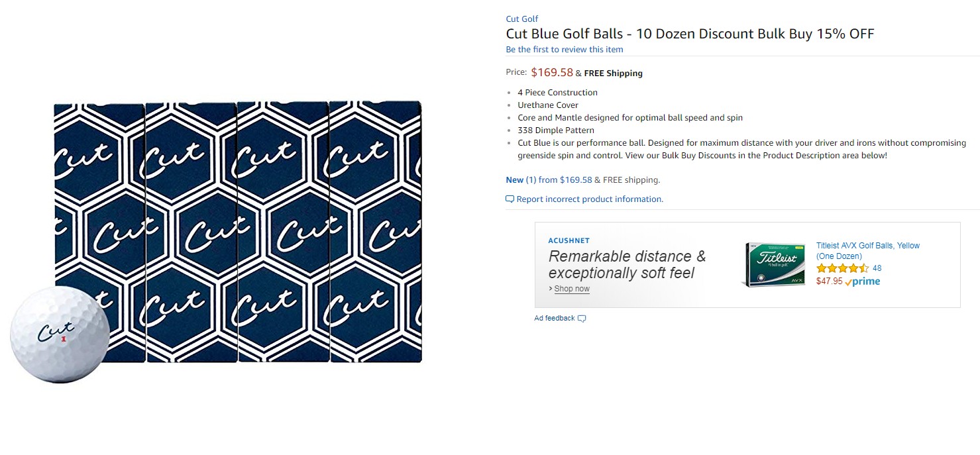The width and height of the screenshot is (980, 455).
Task: Click the Report incorrect product information speech bubble icon
Action: coord(510,199)
